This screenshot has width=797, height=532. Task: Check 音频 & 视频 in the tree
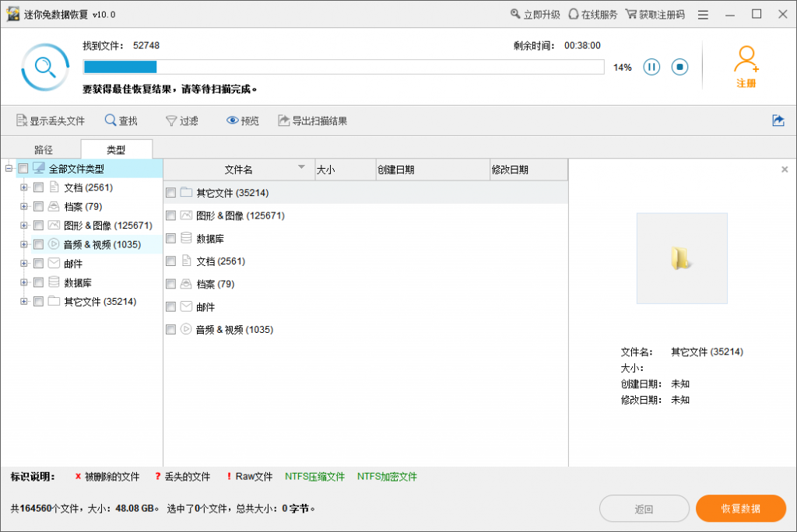[38, 244]
